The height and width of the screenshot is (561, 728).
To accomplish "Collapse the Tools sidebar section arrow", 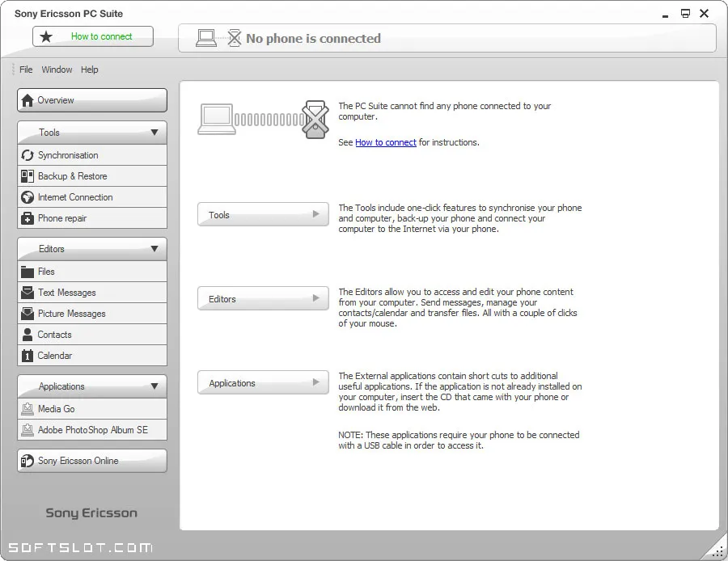I will 154,133.
